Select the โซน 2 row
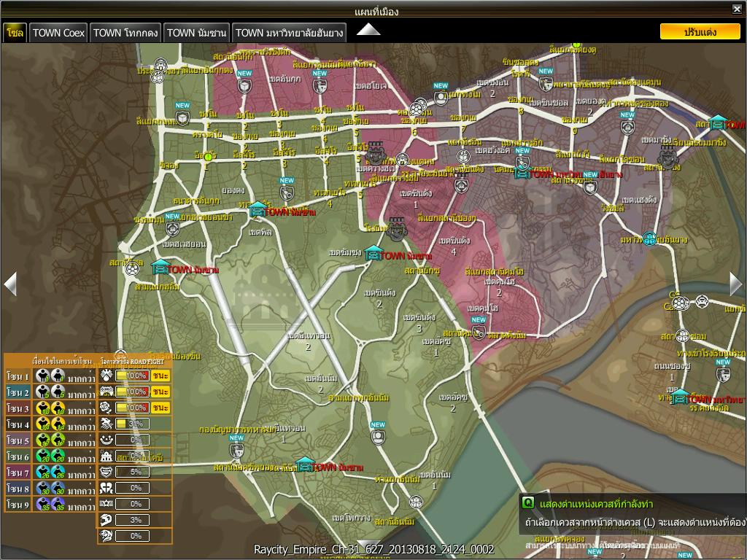The height and width of the screenshot is (560, 747). tap(50, 392)
